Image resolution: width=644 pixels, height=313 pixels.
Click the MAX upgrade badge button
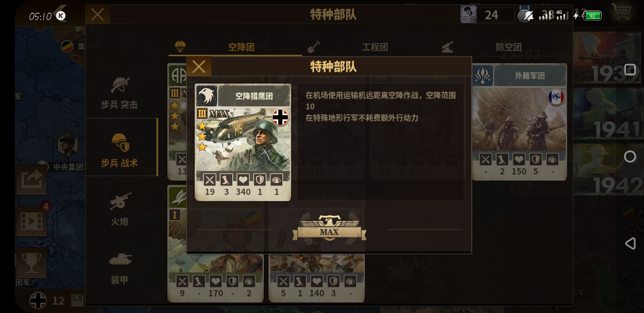pos(329,228)
